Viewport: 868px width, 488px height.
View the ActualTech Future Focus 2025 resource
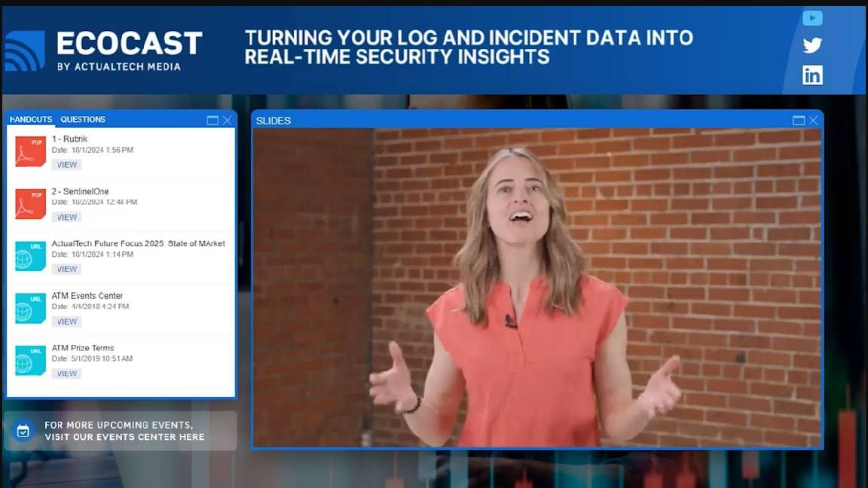tap(66, 269)
